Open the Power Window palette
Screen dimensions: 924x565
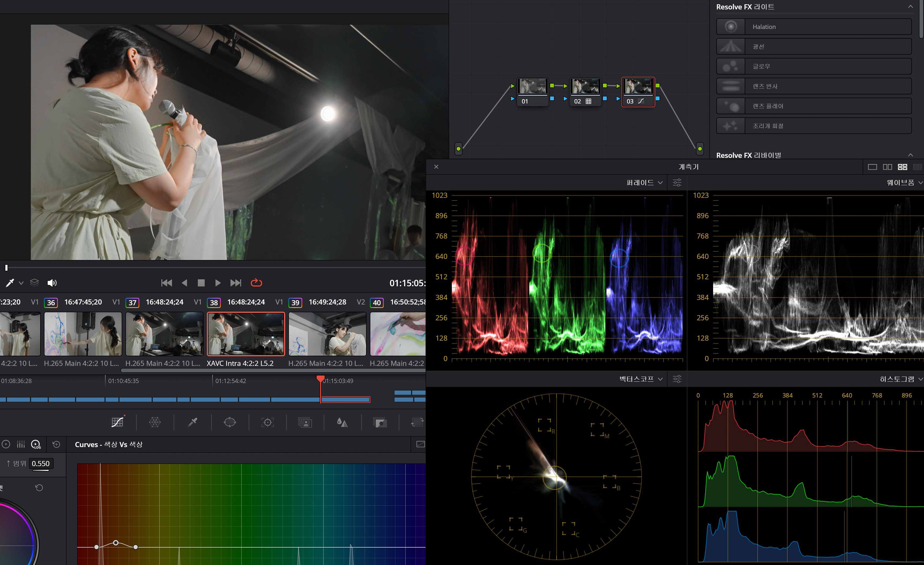pyautogui.click(x=230, y=422)
